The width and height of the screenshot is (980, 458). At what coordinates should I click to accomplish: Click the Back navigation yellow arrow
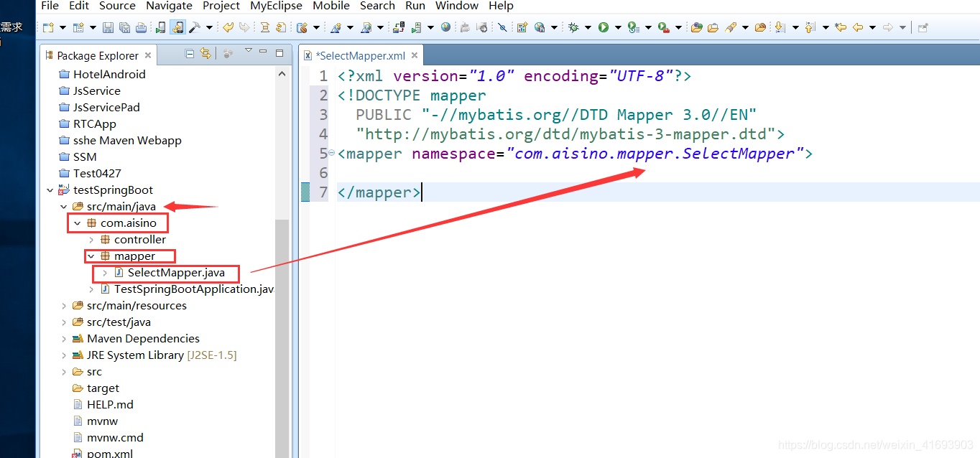pos(858,27)
